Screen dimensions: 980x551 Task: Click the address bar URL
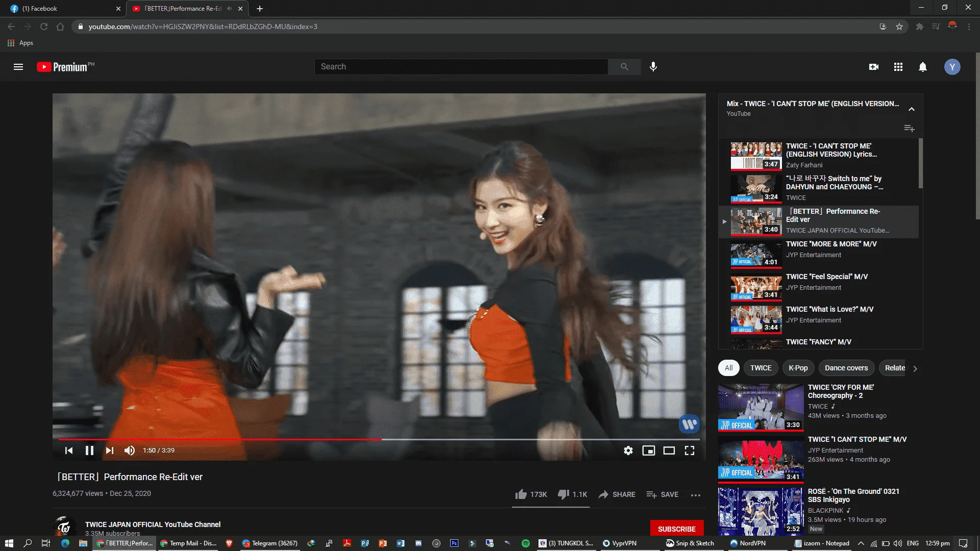coord(203,27)
